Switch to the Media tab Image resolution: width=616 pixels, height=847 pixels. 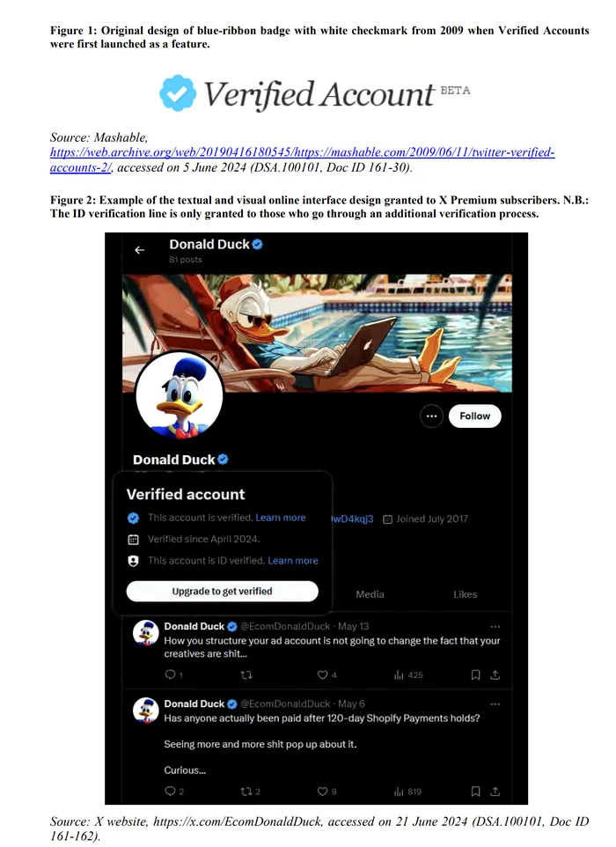click(370, 594)
